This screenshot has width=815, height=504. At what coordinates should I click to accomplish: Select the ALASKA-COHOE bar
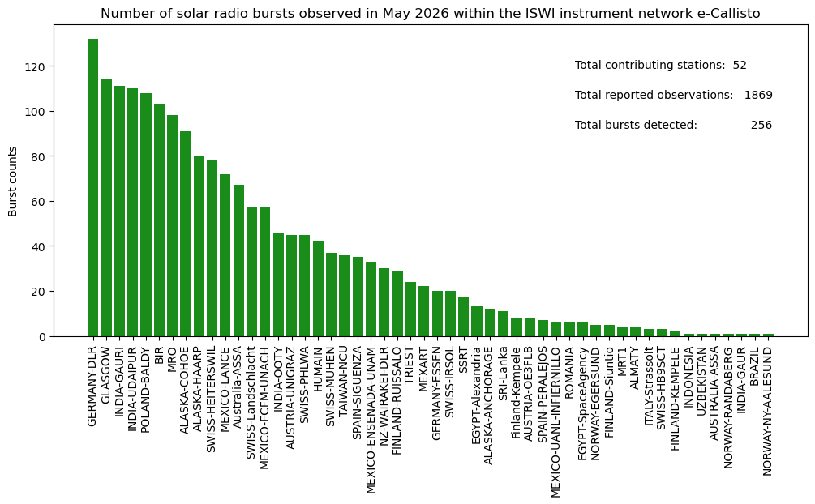coord(186,234)
